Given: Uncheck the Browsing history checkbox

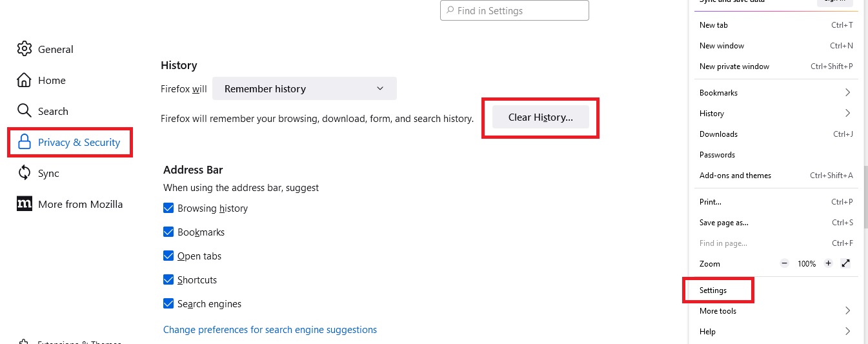Looking at the screenshot, I should [168, 208].
